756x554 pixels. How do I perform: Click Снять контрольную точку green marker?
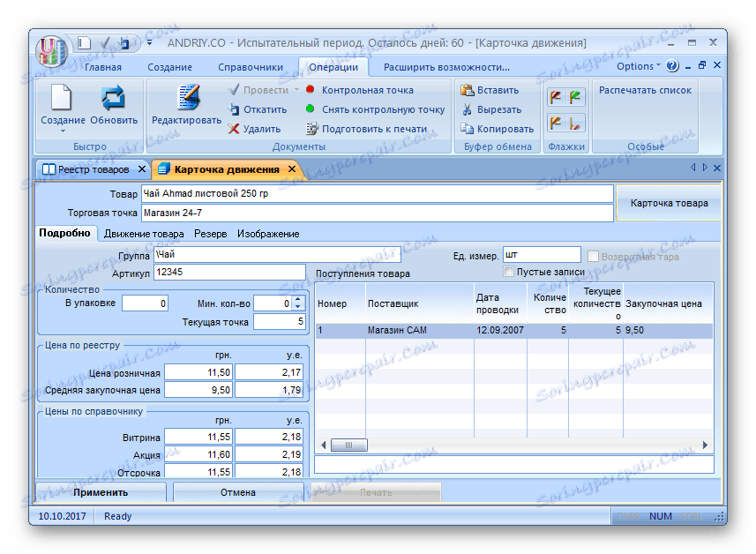click(x=311, y=109)
